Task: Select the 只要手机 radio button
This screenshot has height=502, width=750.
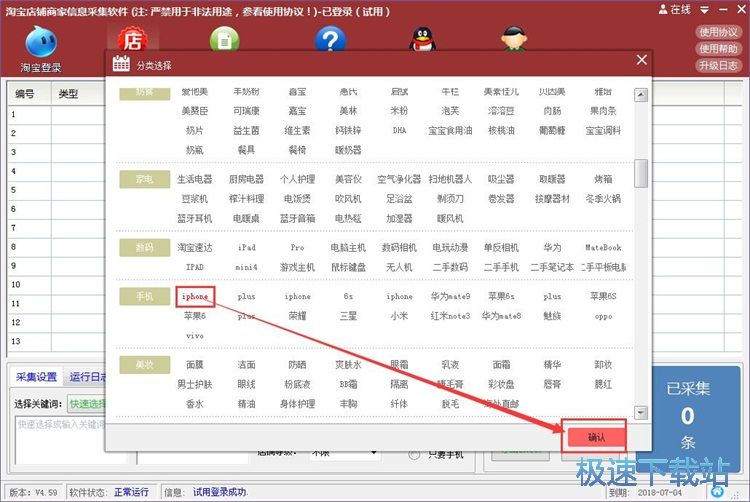Action: tap(414, 455)
